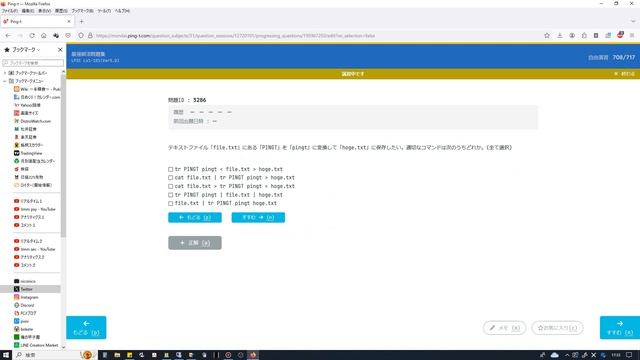Click the home icon in Firefox toolbar
640x360 pixels.
[44, 36]
